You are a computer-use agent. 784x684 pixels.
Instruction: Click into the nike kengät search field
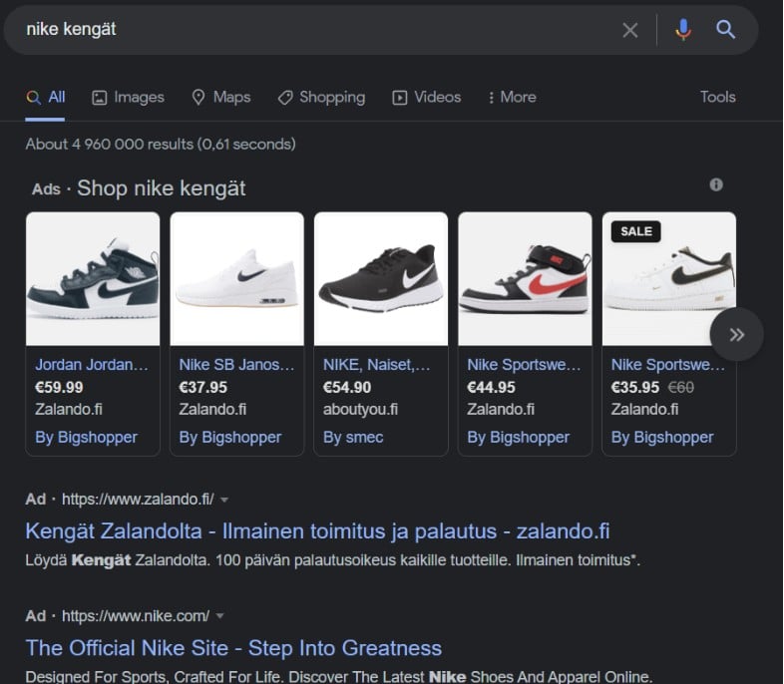299,30
